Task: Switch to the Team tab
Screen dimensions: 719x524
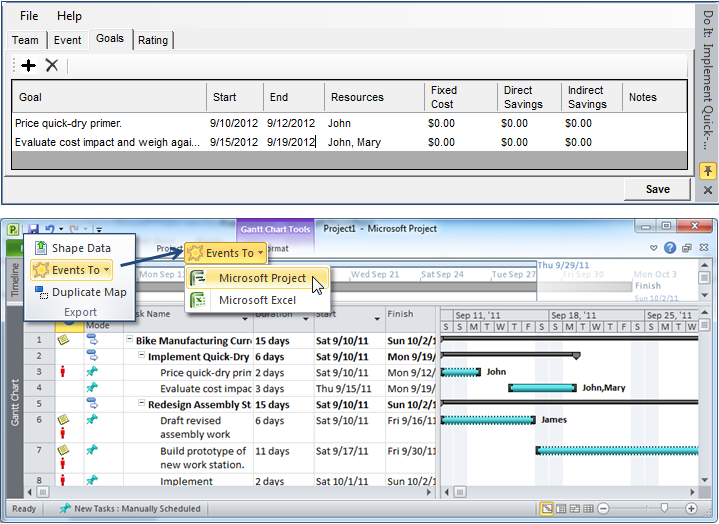Action: [x=26, y=40]
